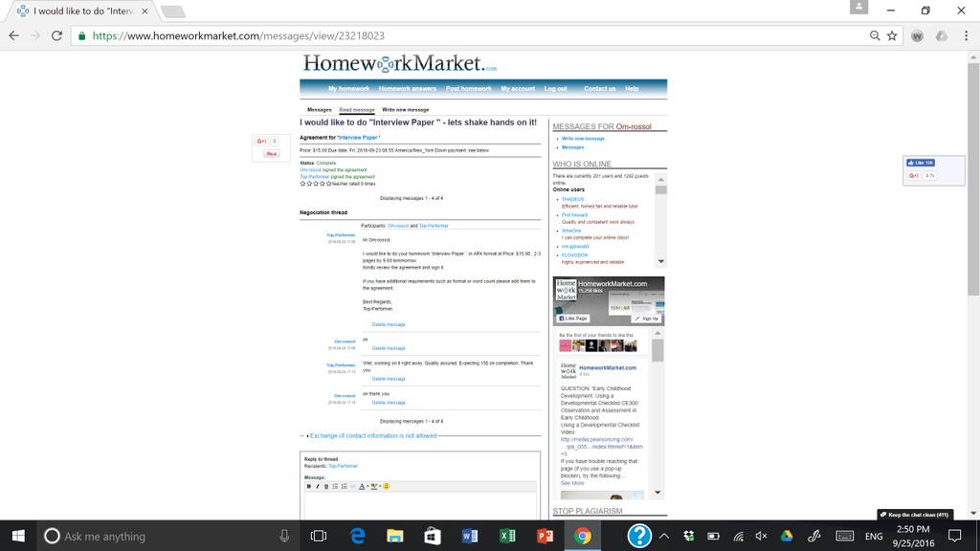980x551 pixels.
Task: Open My account nav menu item
Action: pyautogui.click(x=518, y=89)
